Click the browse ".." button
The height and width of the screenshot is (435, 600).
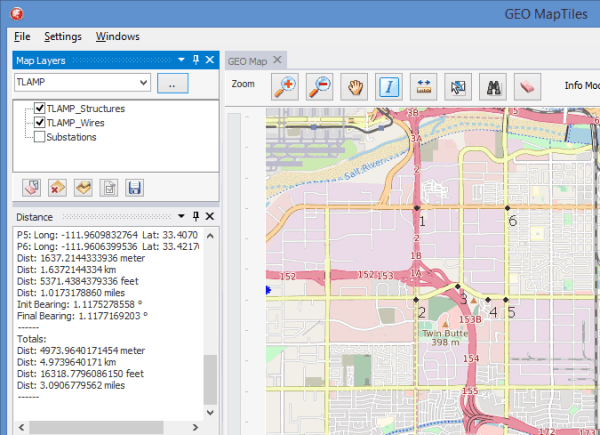[172, 83]
